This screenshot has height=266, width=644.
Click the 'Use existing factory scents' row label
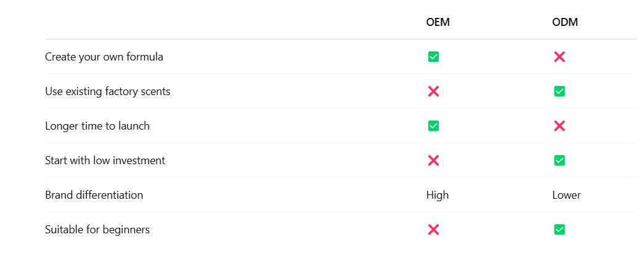pyautogui.click(x=108, y=91)
